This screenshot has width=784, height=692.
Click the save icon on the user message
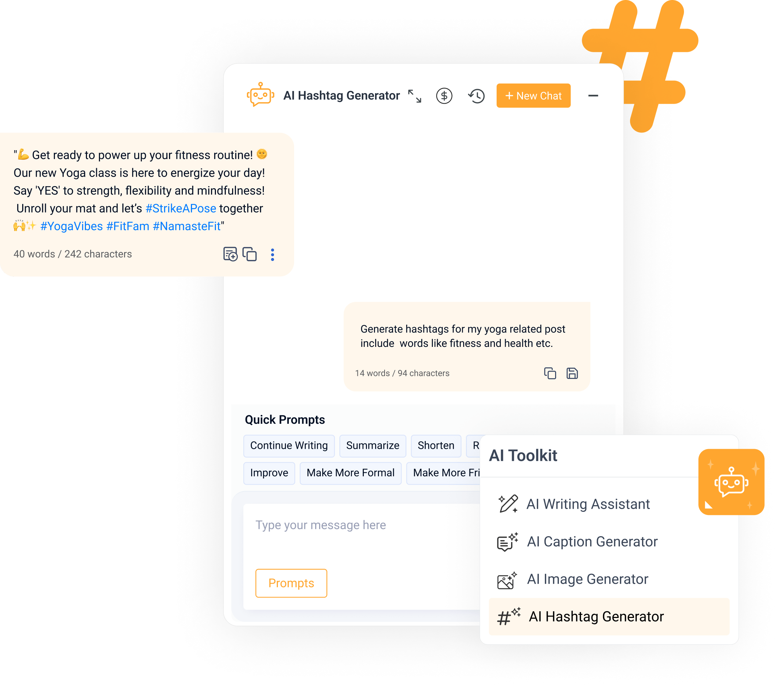coord(572,372)
